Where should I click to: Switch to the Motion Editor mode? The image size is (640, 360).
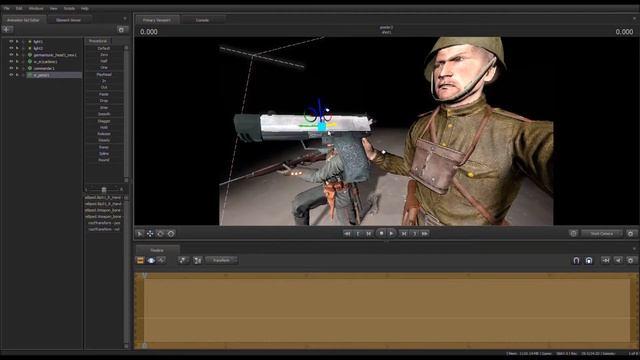coord(151,260)
